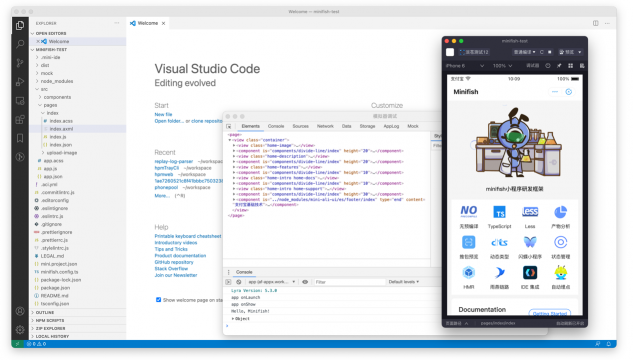The height and width of the screenshot is (360, 633).
Task: Toggle the eye icon in console toolbar
Action: pos(305,282)
